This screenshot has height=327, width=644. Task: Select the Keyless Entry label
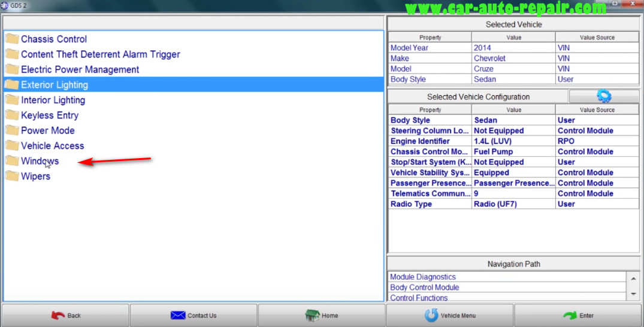(x=50, y=115)
